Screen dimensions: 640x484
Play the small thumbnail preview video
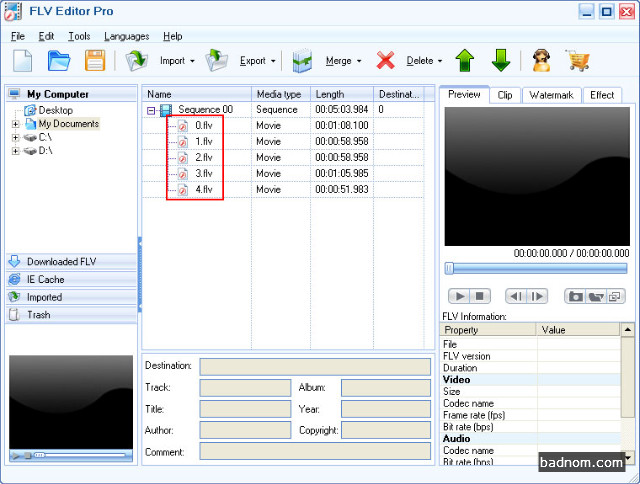pos(16,455)
